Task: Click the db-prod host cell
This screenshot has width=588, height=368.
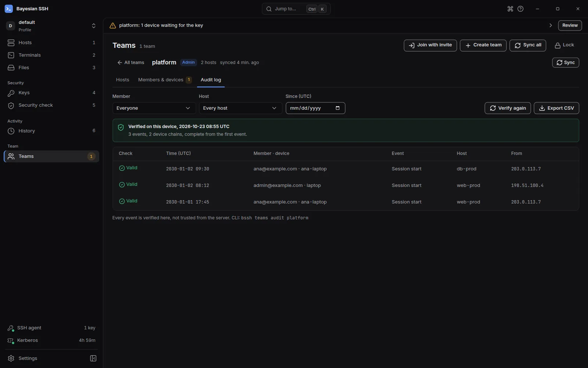Action: 467,169
